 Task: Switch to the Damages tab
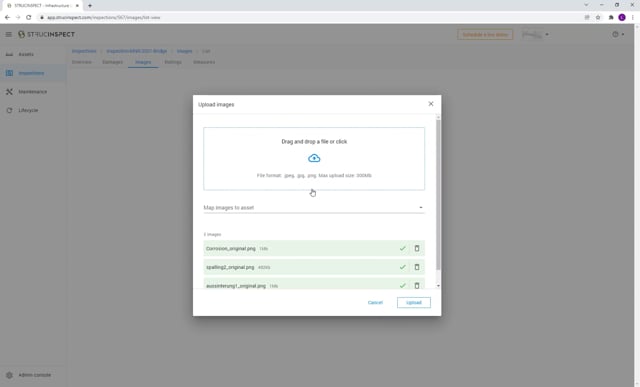coord(112,62)
